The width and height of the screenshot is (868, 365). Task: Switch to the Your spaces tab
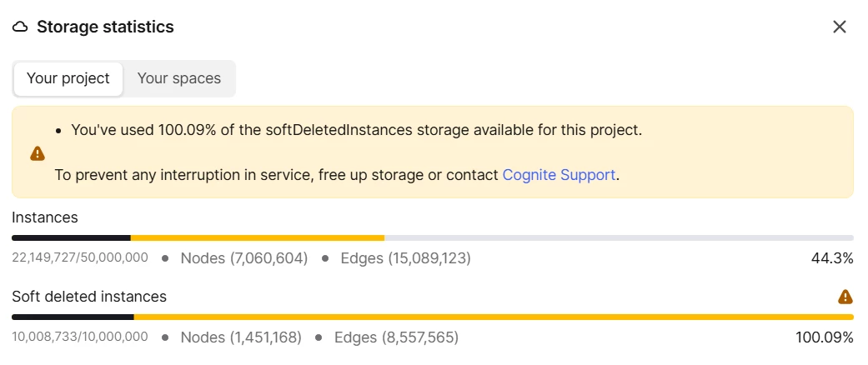178,78
